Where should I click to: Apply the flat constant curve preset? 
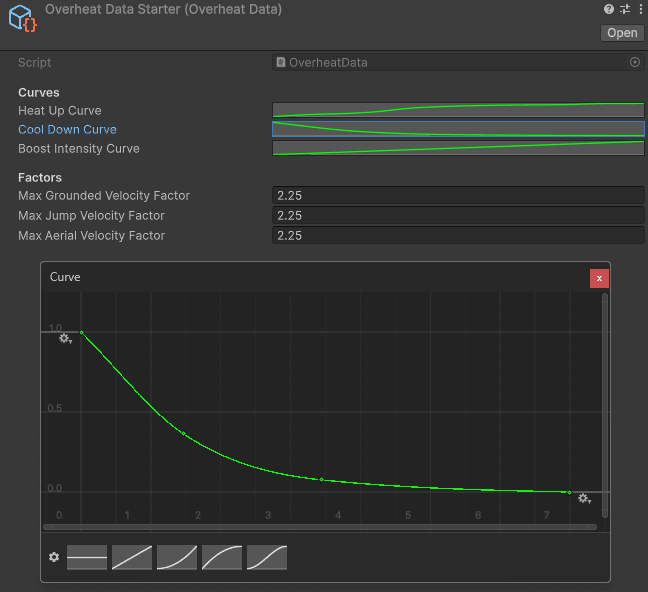click(x=87, y=557)
